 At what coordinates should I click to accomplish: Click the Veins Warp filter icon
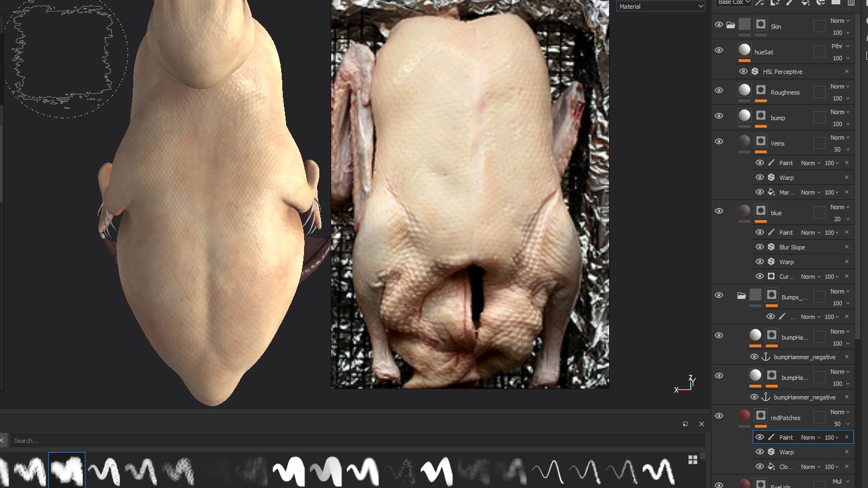(771, 177)
